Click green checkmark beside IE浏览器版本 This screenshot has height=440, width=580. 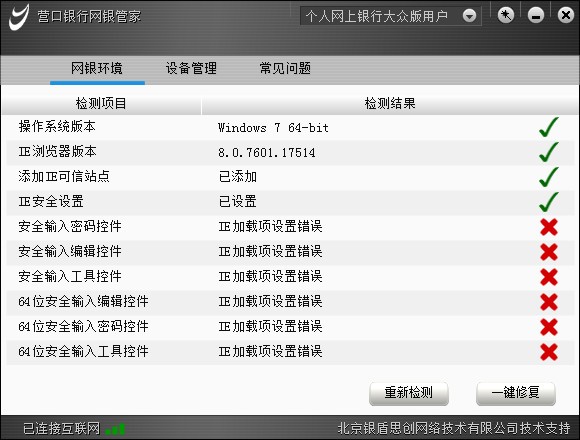click(x=549, y=152)
